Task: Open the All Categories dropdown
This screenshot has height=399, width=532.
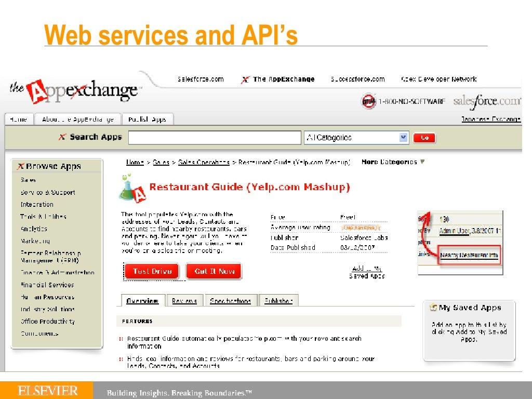Action: click(x=356, y=137)
